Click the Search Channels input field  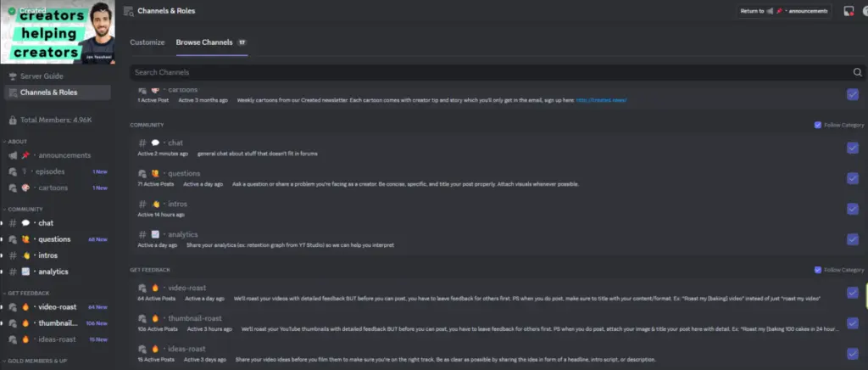tap(483, 72)
